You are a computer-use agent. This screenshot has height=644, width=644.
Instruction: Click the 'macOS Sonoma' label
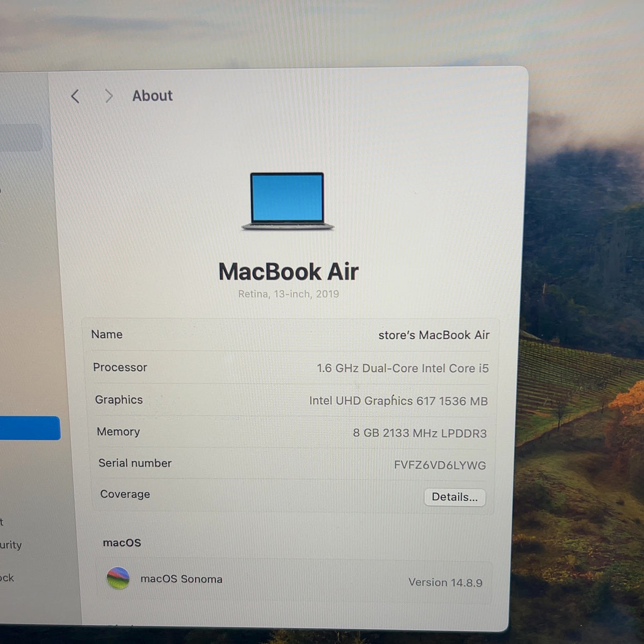[181, 579]
